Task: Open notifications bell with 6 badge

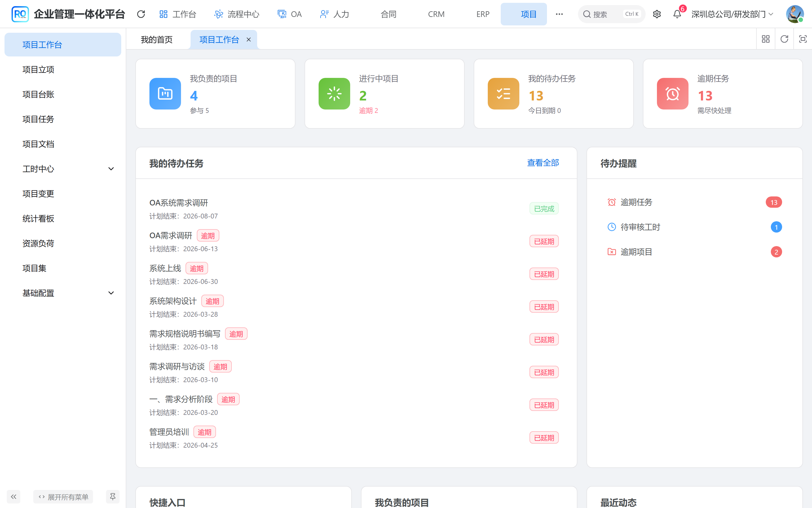Action: (x=678, y=14)
